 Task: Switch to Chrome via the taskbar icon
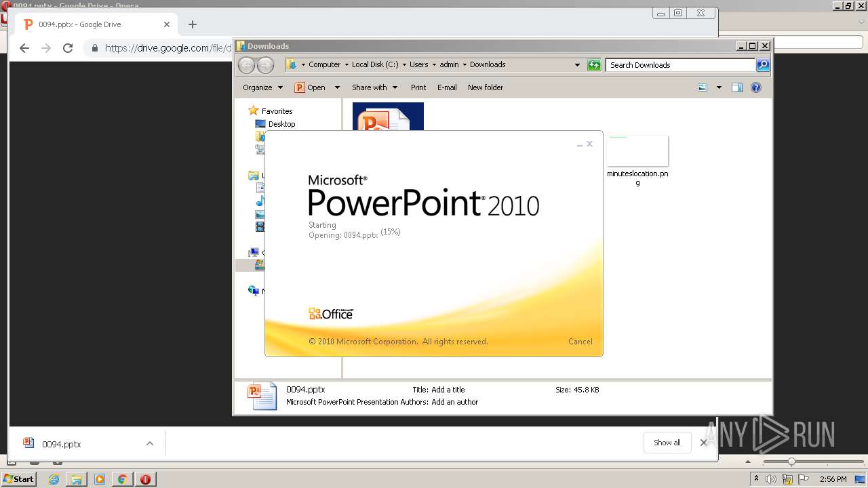[x=123, y=479]
